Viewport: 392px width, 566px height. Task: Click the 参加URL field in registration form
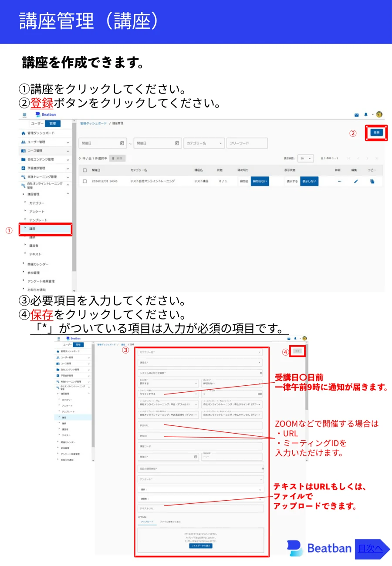[x=199, y=425]
